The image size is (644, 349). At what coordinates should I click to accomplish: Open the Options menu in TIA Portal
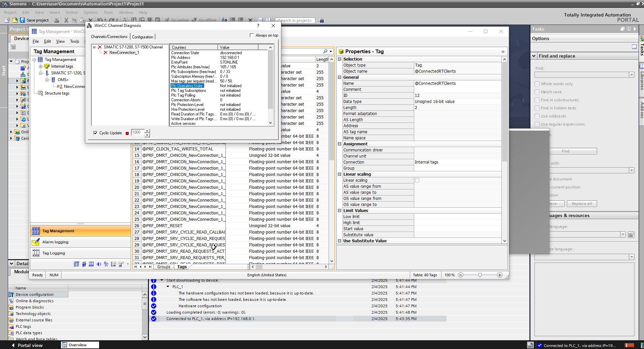(91, 12)
